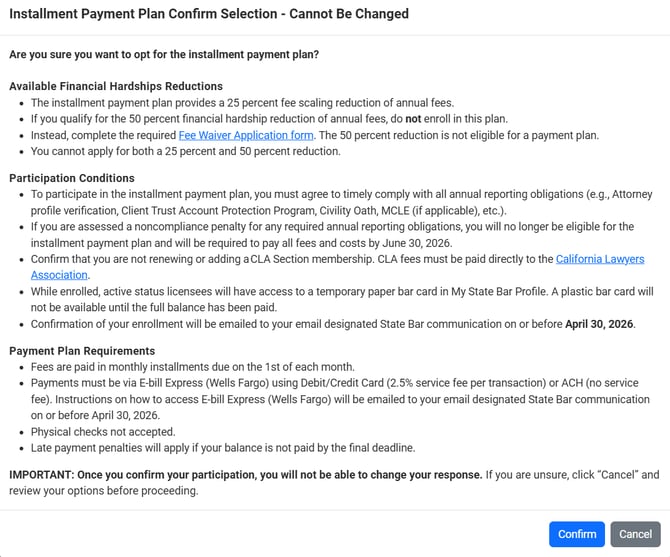This screenshot has height=557, width=670.
Task: Click the Confirm button
Action: (x=577, y=534)
